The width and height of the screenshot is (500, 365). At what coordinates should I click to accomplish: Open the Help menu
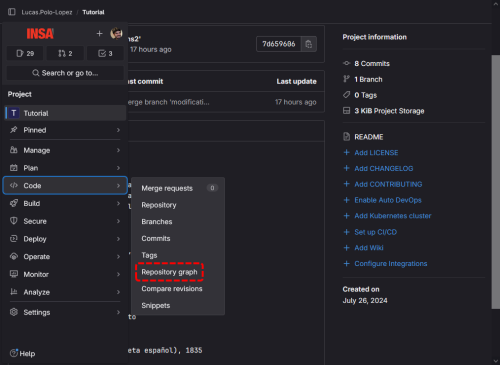22,353
